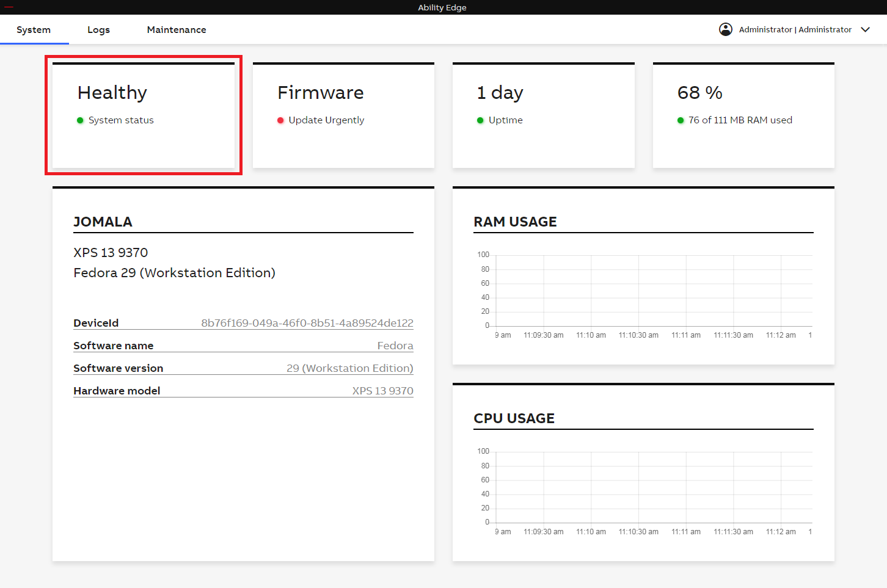Click the green System status indicator dot
This screenshot has width=887, height=588.
(x=80, y=120)
